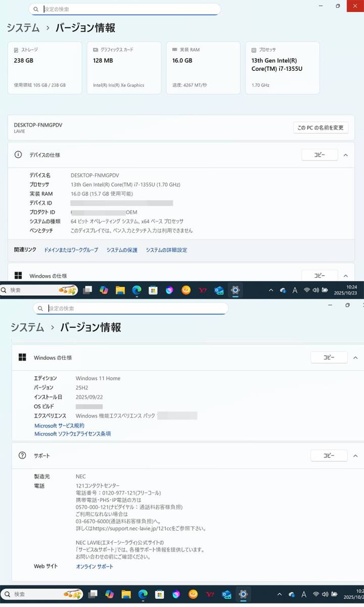Open File Explorer in the bottom screenshot's taskbar
The height and width of the screenshot is (607, 364).
click(x=126, y=594)
